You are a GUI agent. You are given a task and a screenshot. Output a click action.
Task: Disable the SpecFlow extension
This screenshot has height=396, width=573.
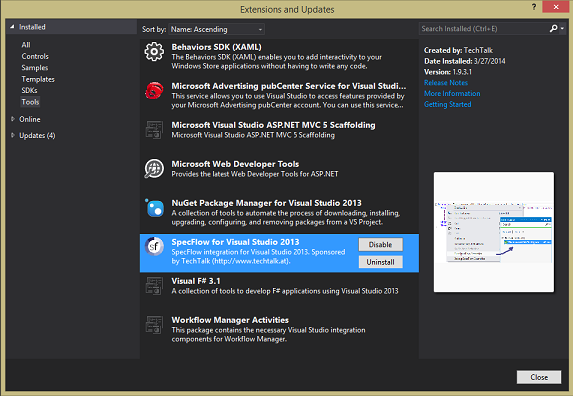click(380, 245)
